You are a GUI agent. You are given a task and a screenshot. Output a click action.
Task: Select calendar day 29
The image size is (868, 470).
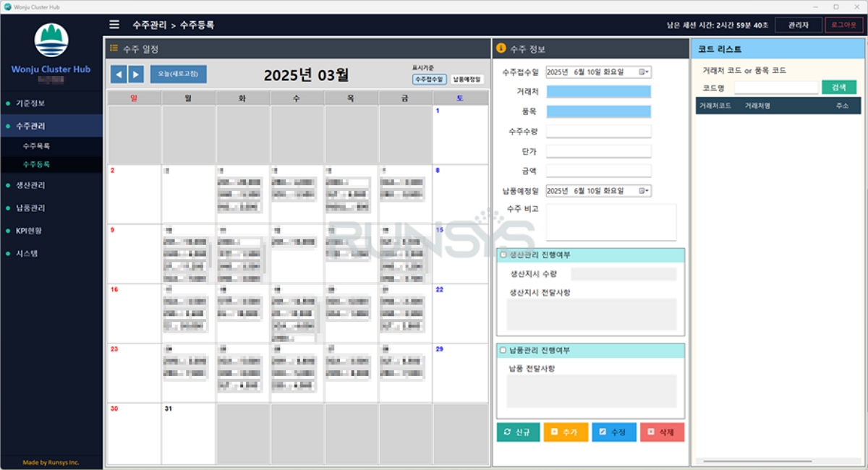click(461, 372)
